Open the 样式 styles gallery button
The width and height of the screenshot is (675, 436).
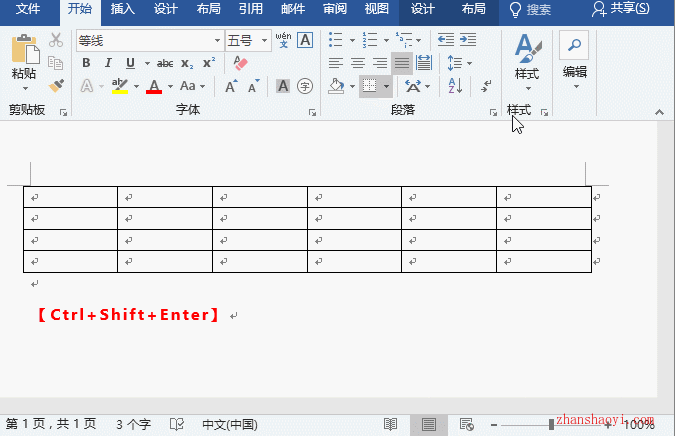click(527, 61)
